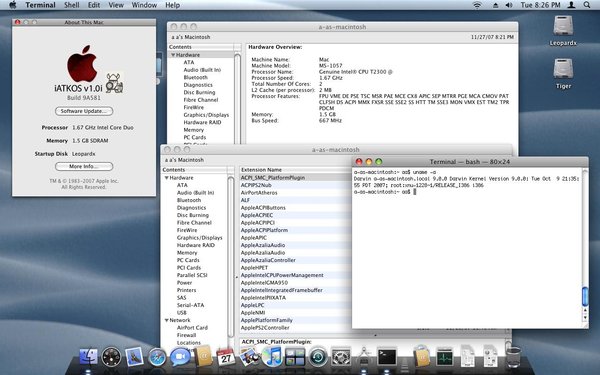The image size is (600, 375).
Task: Select Bluetooth in Hardware Overview window
Action: tap(195, 77)
